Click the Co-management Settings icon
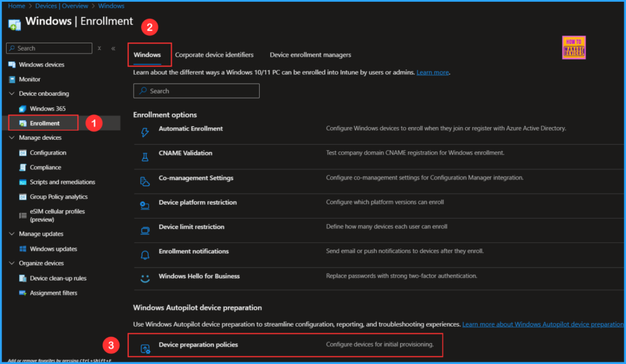626x364 pixels. click(145, 182)
